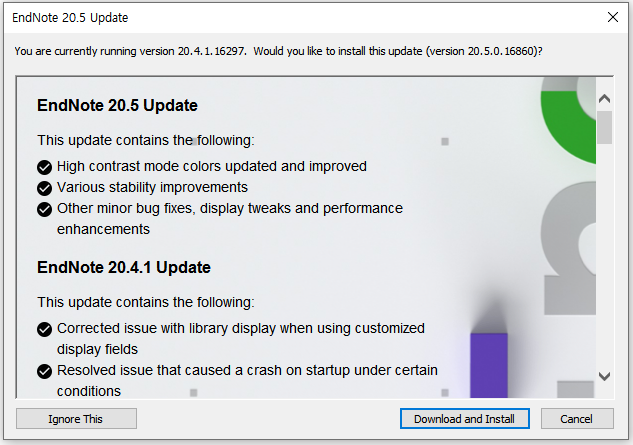Click the version prompt text at top
The height and width of the screenshot is (445, 633).
coord(279,51)
